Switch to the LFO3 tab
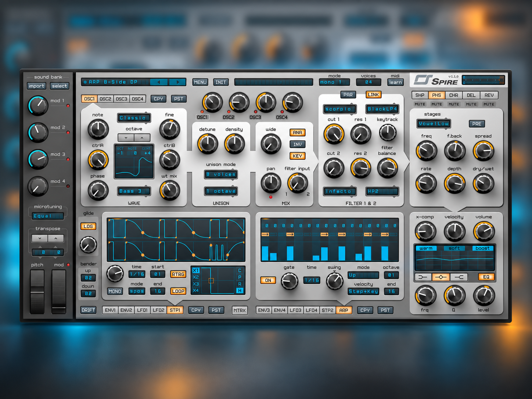532x399 pixels. 295,310
